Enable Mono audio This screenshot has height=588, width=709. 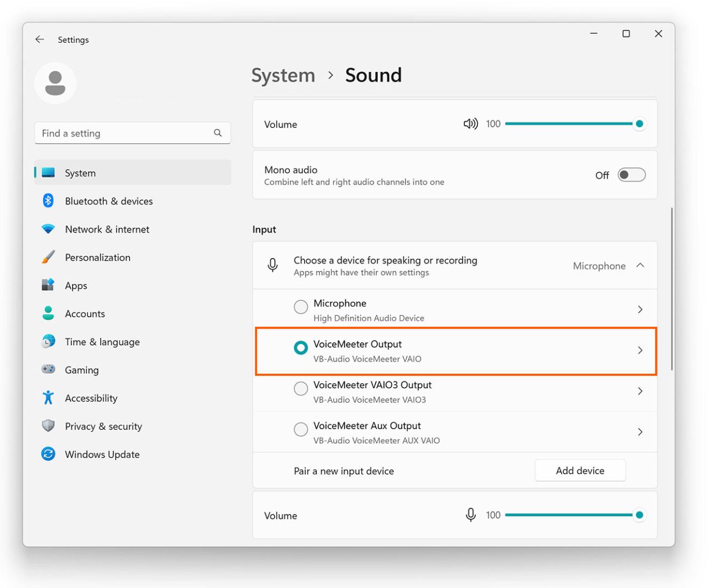coord(630,174)
